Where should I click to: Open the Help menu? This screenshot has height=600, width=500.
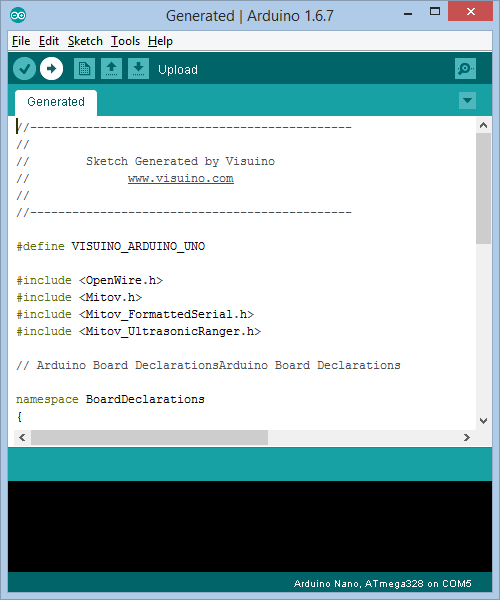tap(160, 41)
